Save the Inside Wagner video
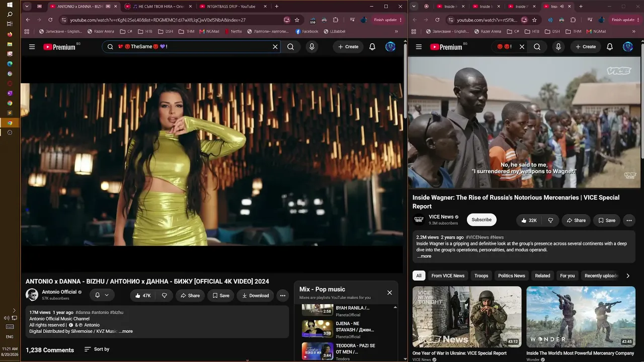Image resolution: width=644 pixels, height=362 pixels. (606, 220)
